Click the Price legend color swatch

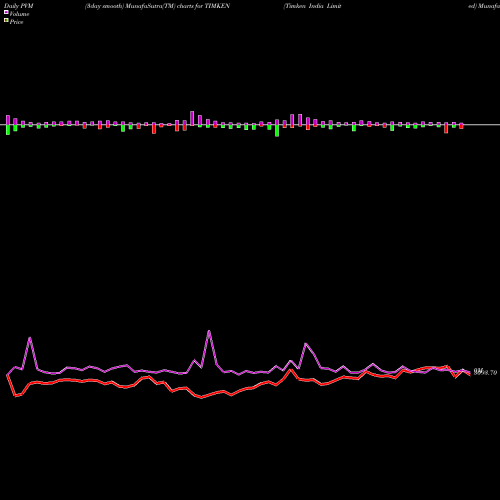(6, 21)
